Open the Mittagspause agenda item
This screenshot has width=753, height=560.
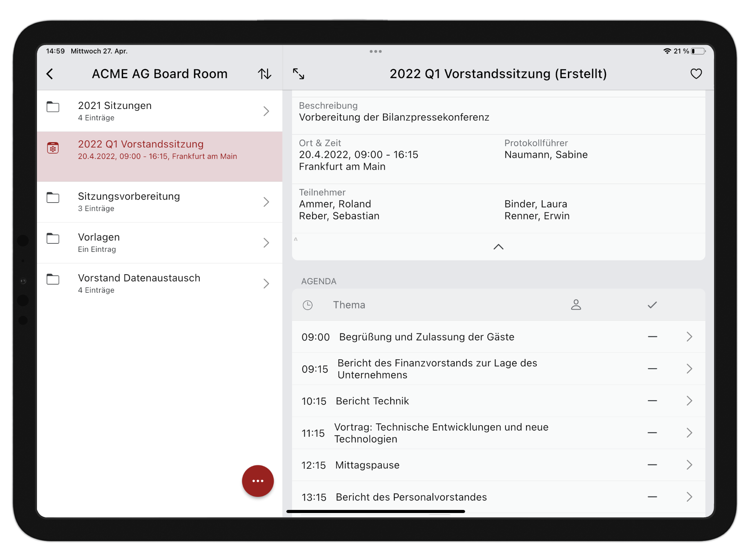coord(367,465)
